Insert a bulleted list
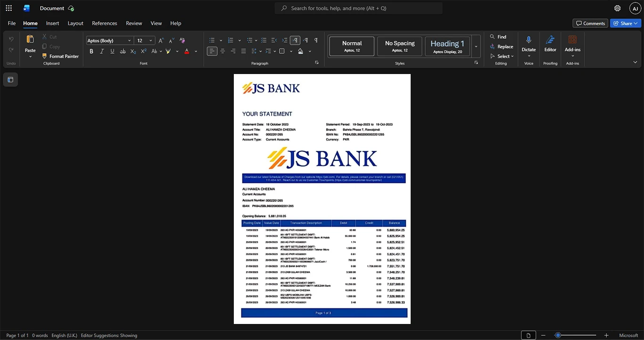The height and width of the screenshot is (340, 644). pyautogui.click(x=212, y=41)
